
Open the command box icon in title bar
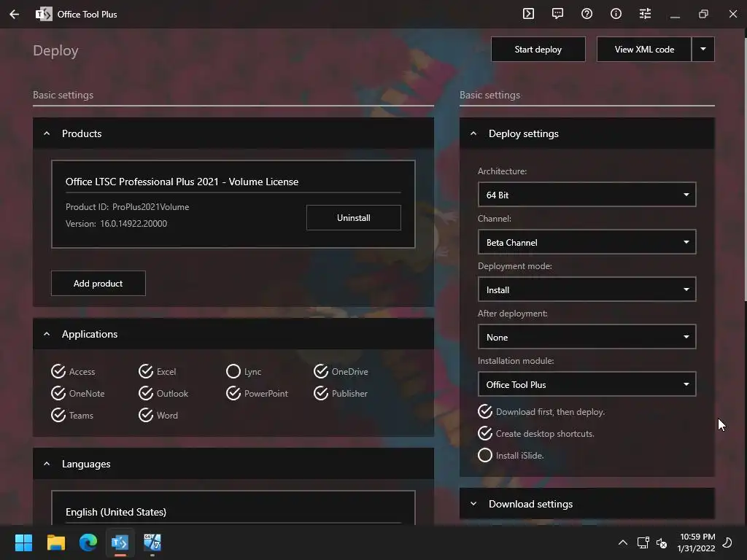528,14
